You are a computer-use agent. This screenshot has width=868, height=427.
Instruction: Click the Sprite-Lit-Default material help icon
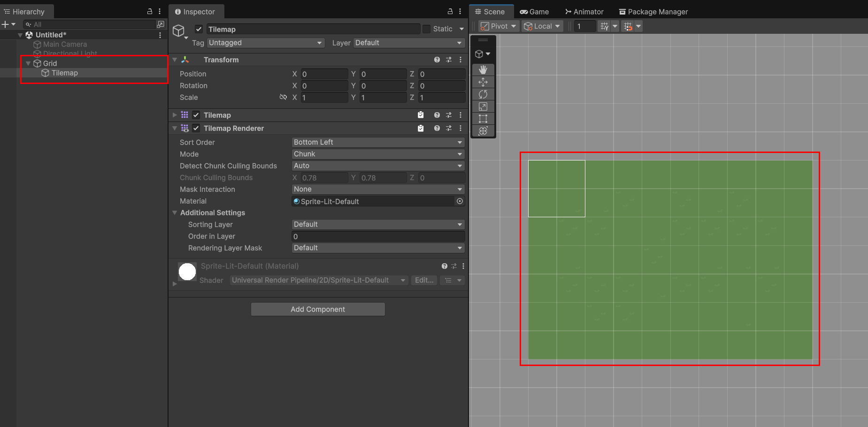[445, 266]
